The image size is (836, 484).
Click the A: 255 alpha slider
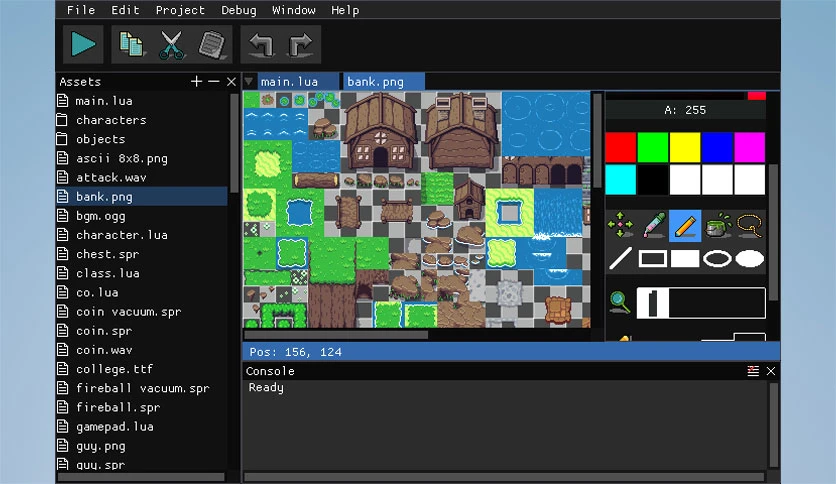[x=686, y=110]
